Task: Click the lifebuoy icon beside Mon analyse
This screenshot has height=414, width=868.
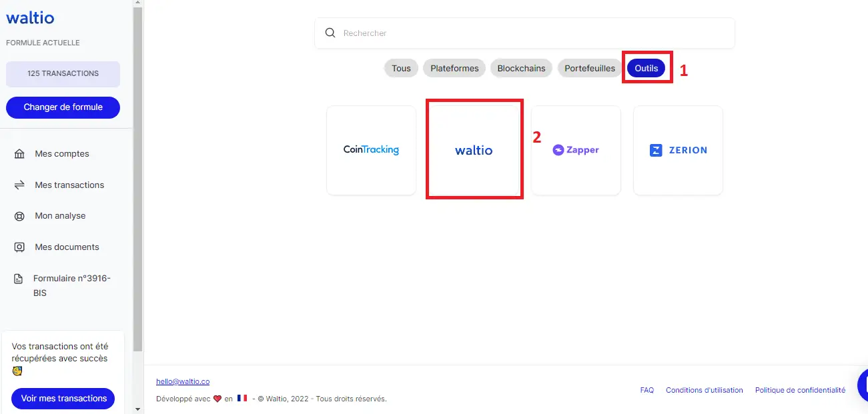Action: pos(19,216)
